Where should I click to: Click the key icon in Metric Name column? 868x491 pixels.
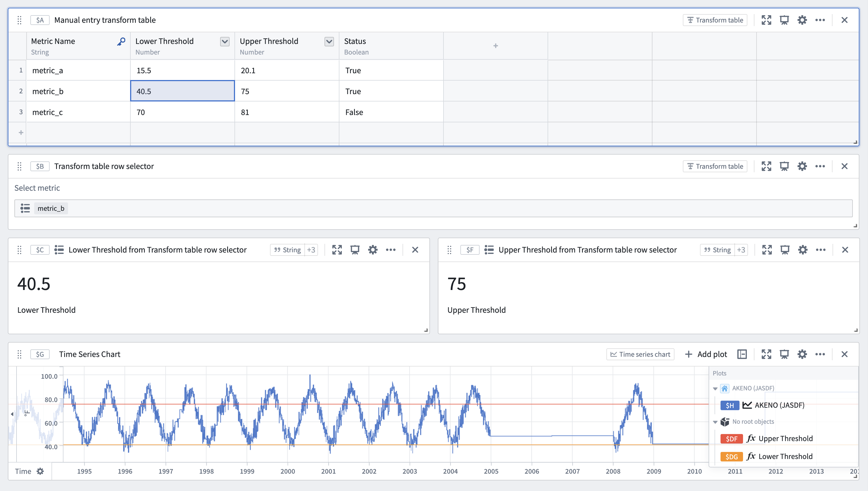click(121, 42)
